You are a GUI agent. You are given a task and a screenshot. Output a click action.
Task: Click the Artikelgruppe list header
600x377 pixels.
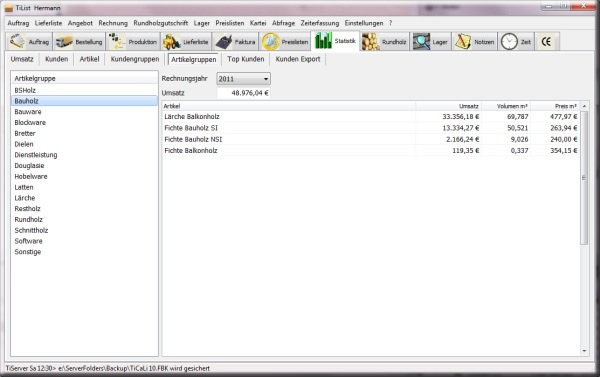pyautogui.click(x=84, y=78)
